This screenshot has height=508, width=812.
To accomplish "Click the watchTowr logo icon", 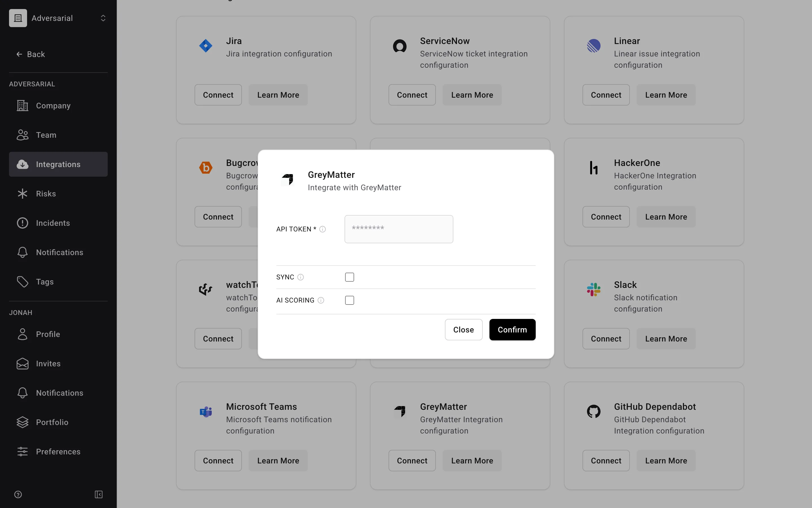I will [x=206, y=290].
